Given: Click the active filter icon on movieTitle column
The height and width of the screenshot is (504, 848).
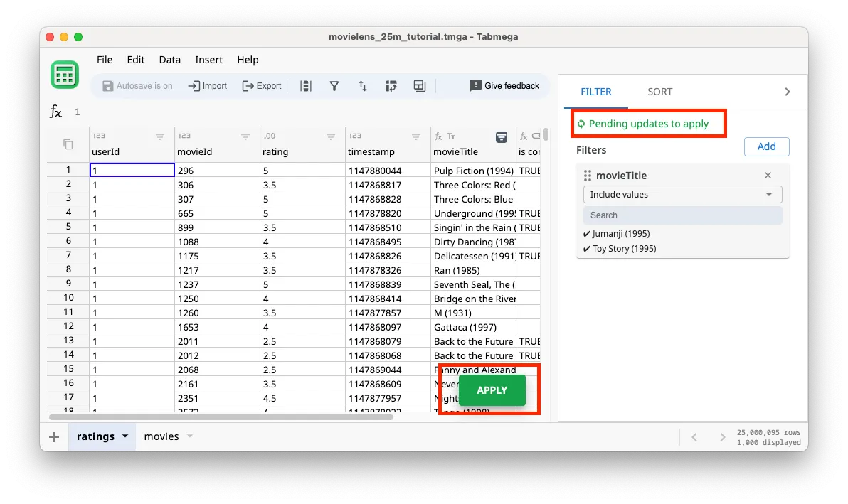Looking at the screenshot, I should coord(502,136).
